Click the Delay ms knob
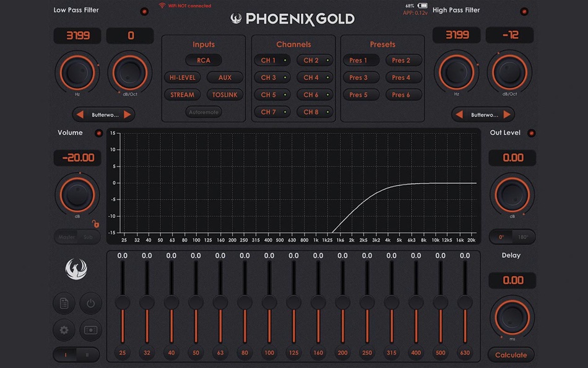This screenshot has width=588, height=368. pyautogui.click(x=512, y=317)
